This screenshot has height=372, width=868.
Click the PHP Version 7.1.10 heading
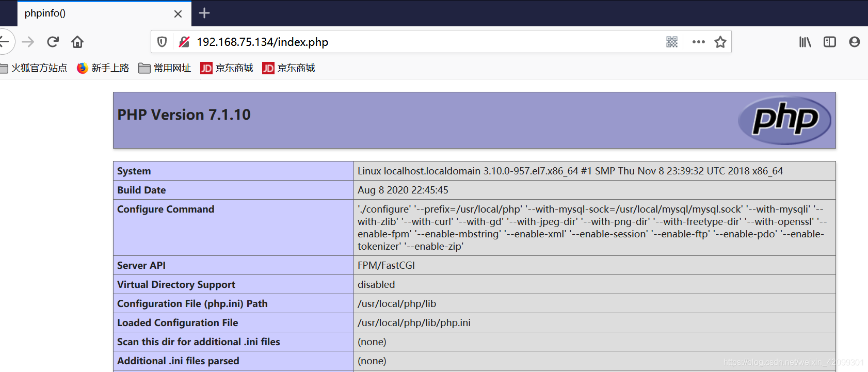pos(184,115)
